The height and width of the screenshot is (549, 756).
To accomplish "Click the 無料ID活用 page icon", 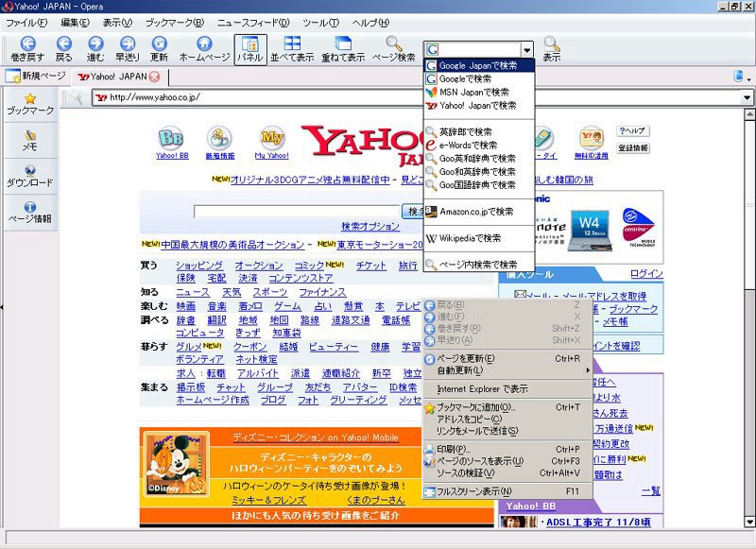I will coord(592,138).
